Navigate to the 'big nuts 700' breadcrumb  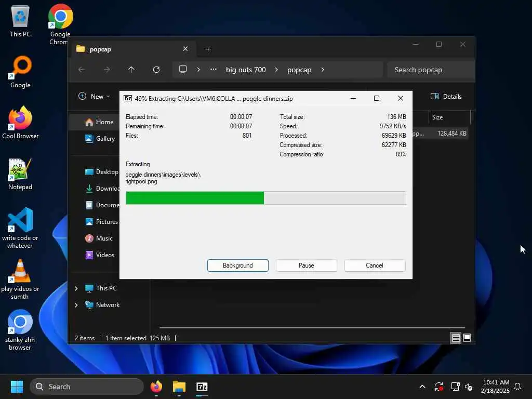[246, 70]
